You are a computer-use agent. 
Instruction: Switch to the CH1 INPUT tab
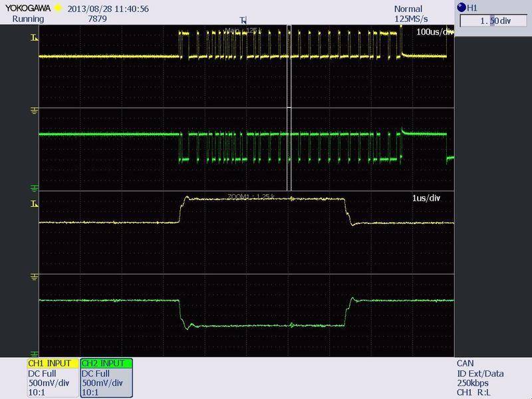click(52, 364)
